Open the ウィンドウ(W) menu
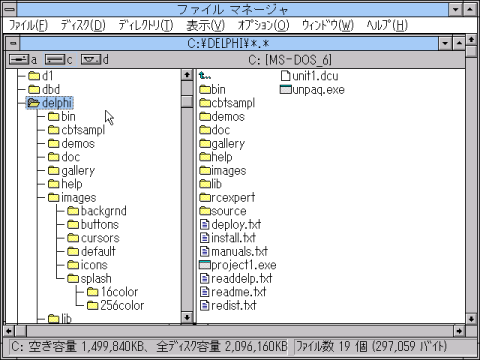The height and width of the screenshot is (360, 480). [x=328, y=25]
